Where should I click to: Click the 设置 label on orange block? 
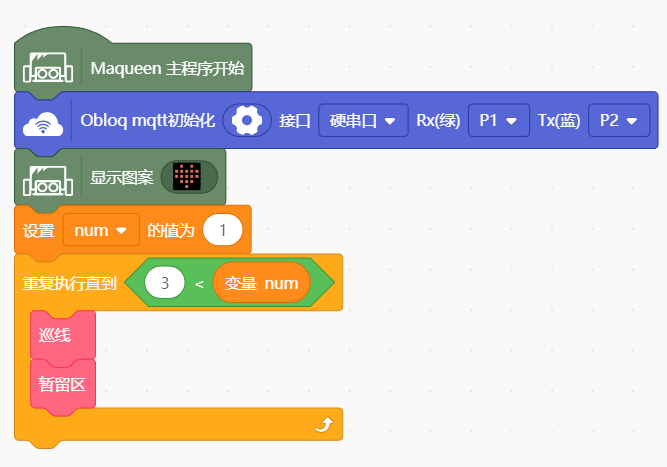(x=39, y=231)
